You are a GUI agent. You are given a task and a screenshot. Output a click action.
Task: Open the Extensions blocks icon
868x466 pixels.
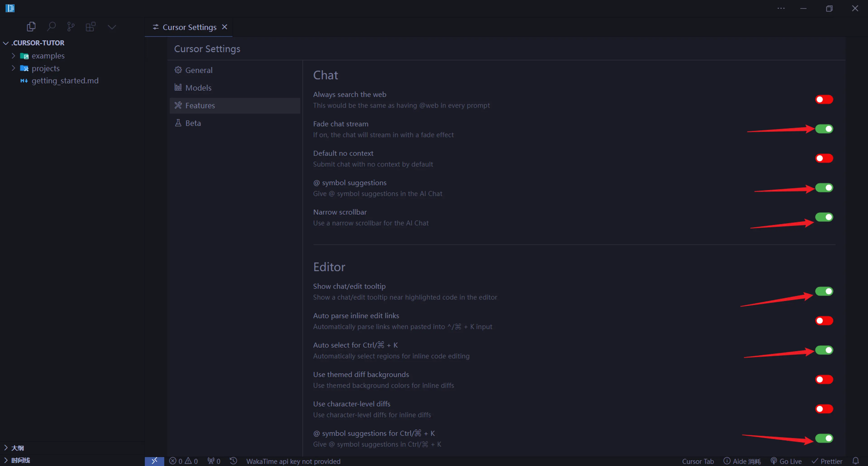[91, 27]
